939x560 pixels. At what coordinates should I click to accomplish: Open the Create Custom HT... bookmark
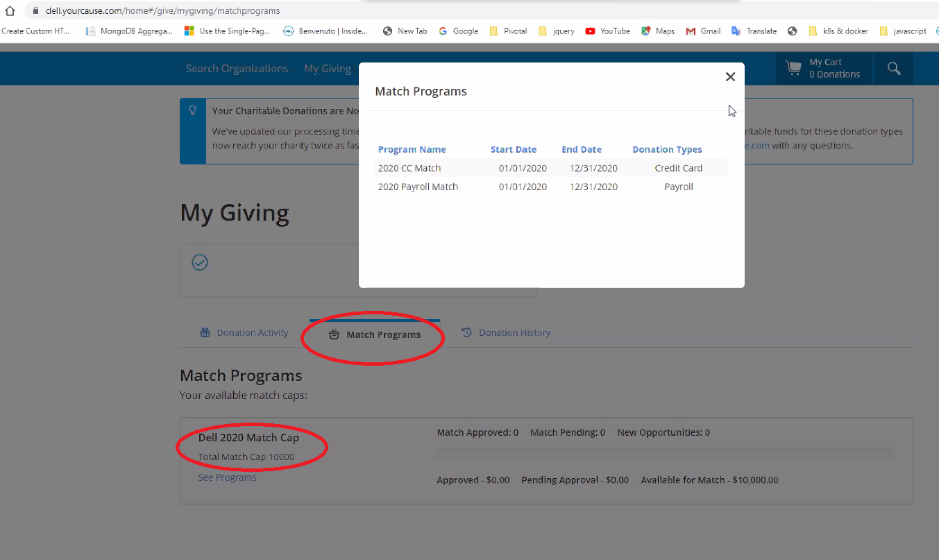[36, 31]
